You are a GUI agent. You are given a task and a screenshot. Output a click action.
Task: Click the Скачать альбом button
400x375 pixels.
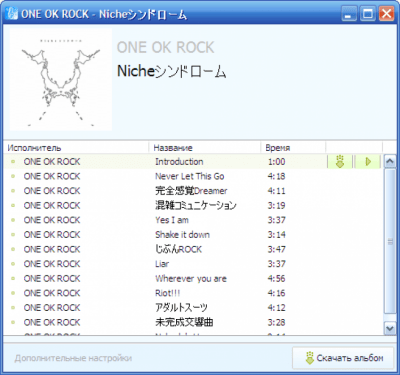point(343,358)
